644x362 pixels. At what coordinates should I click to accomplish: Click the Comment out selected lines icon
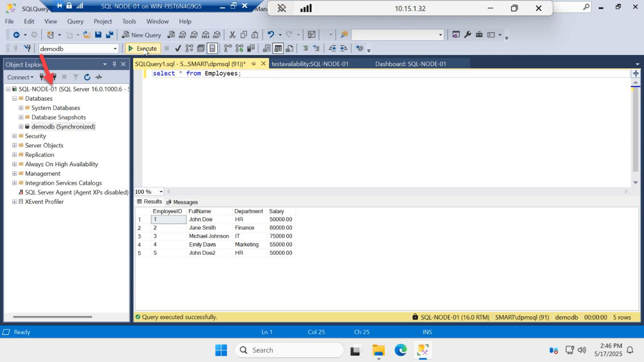pyautogui.click(x=305, y=48)
